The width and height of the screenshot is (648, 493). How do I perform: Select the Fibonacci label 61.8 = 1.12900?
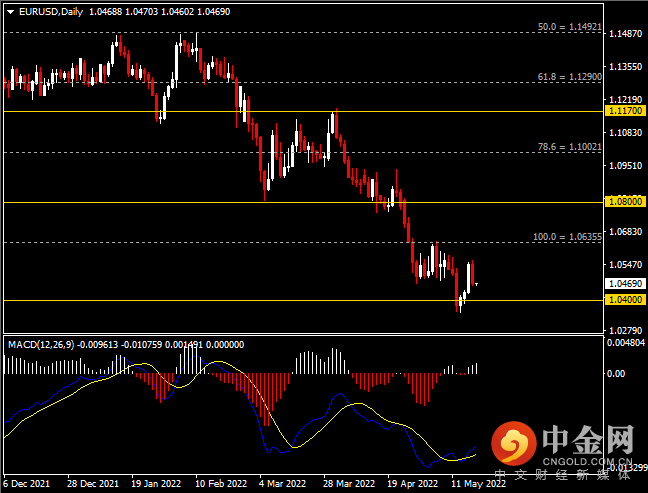[x=569, y=77]
